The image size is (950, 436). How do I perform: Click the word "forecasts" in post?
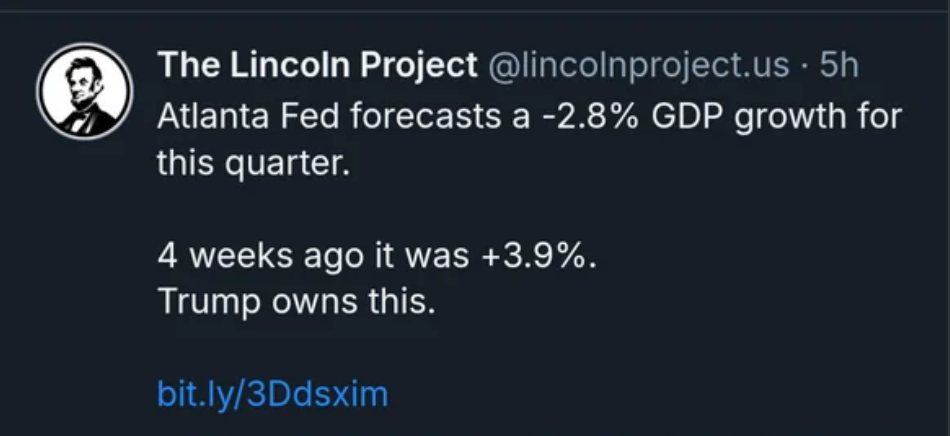[x=425, y=116]
